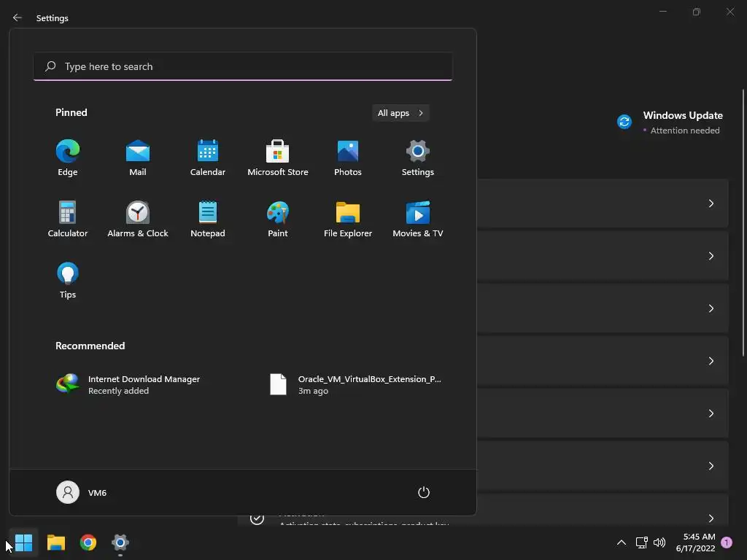747x560 pixels.
Task: Show hidden tray icons
Action: [622, 542]
